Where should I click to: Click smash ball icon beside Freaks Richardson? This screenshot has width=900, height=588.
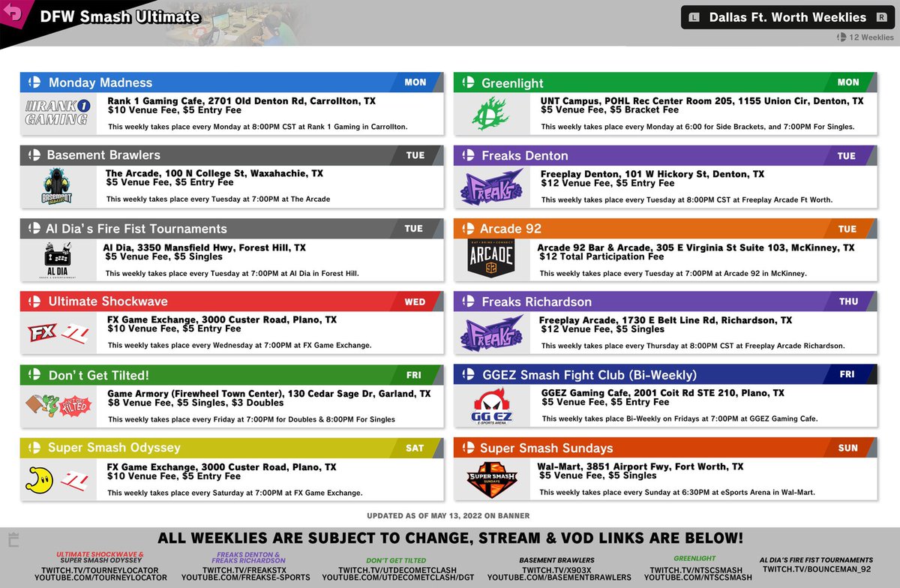[468, 301]
